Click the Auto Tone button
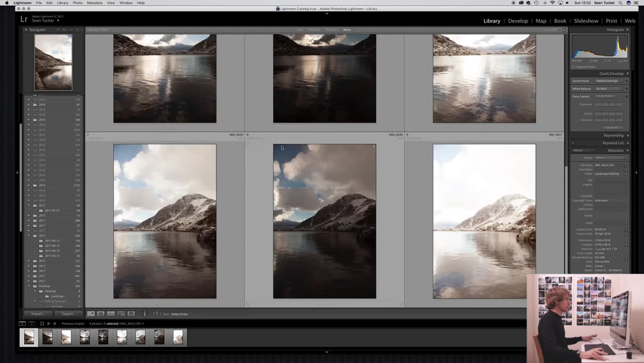The height and width of the screenshot is (363, 644). coord(605,96)
